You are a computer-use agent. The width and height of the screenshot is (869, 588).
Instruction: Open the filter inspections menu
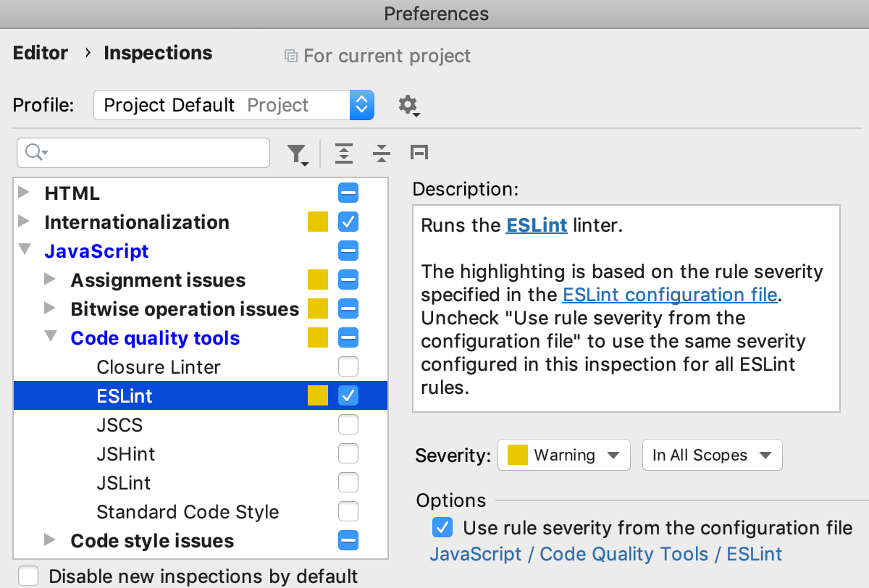point(297,153)
